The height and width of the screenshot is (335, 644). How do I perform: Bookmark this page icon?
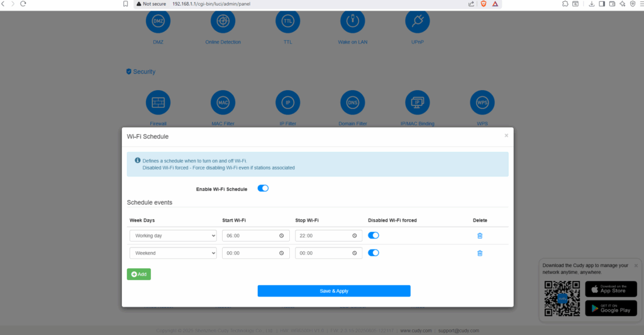coord(126,4)
